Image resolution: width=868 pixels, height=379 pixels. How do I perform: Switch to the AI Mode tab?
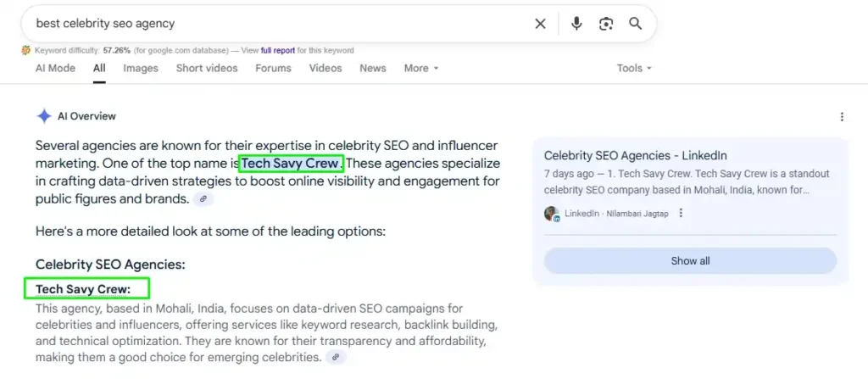55,68
